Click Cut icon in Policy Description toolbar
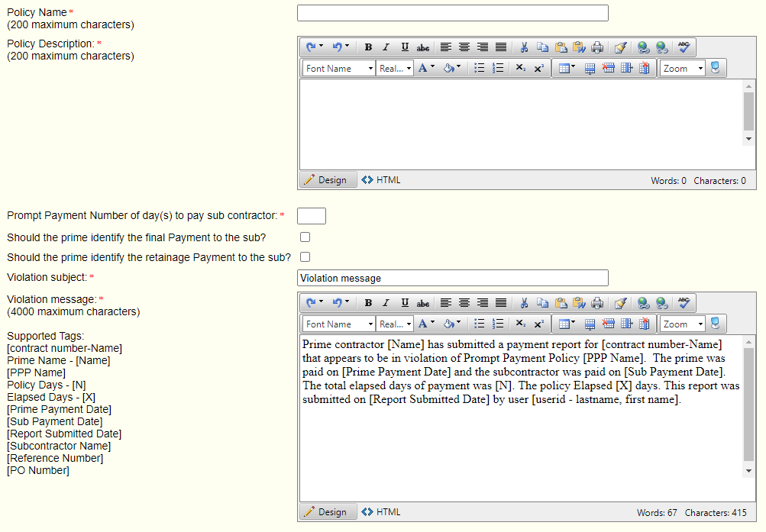The width and height of the screenshot is (766, 532). [x=524, y=47]
